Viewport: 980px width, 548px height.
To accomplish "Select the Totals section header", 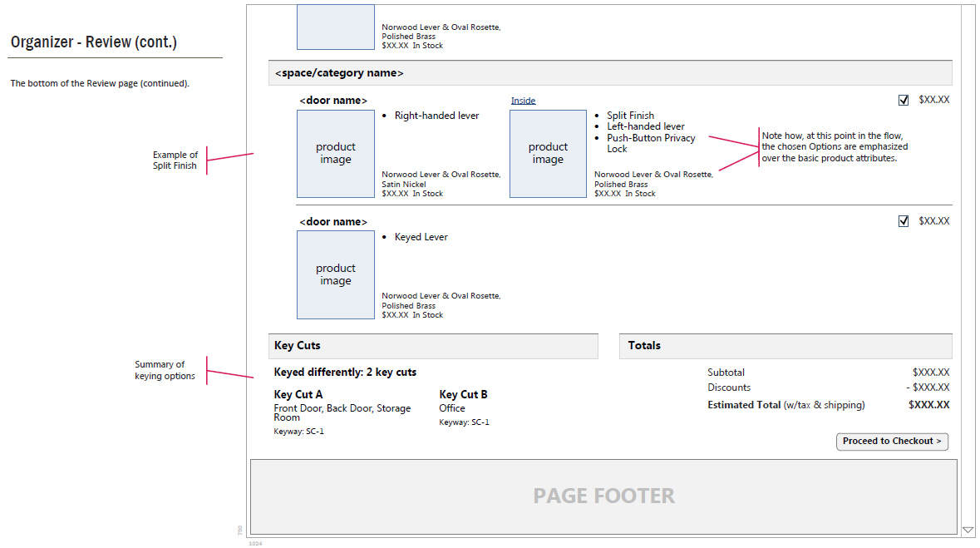I will click(785, 346).
